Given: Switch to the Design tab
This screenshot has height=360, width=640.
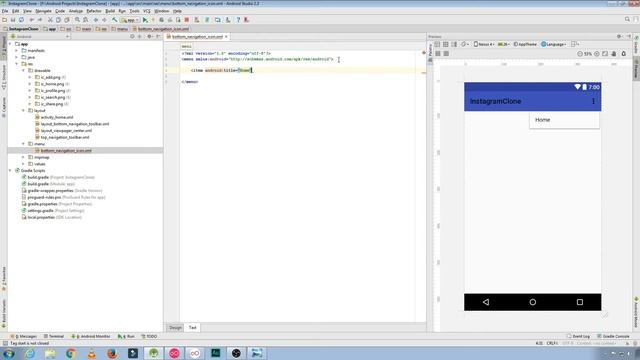Looking at the screenshot, I should pos(175,327).
